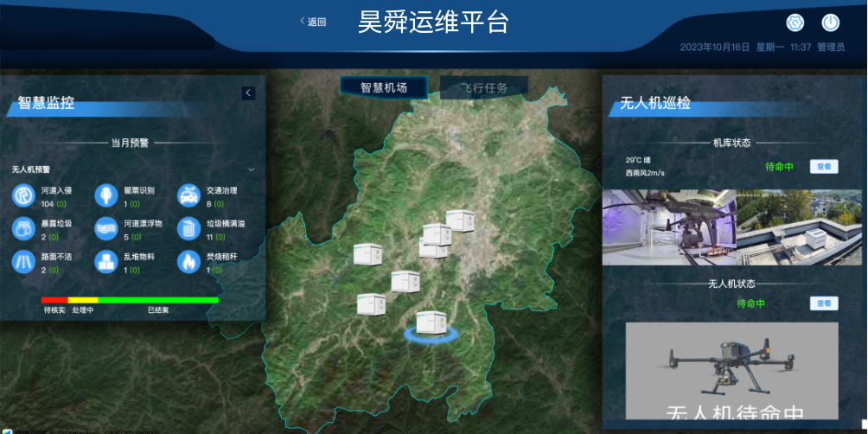This screenshot has width=868, height=434.
Task: Collapse the 智慧监控 left panel arrow
Action: (248, 93)
